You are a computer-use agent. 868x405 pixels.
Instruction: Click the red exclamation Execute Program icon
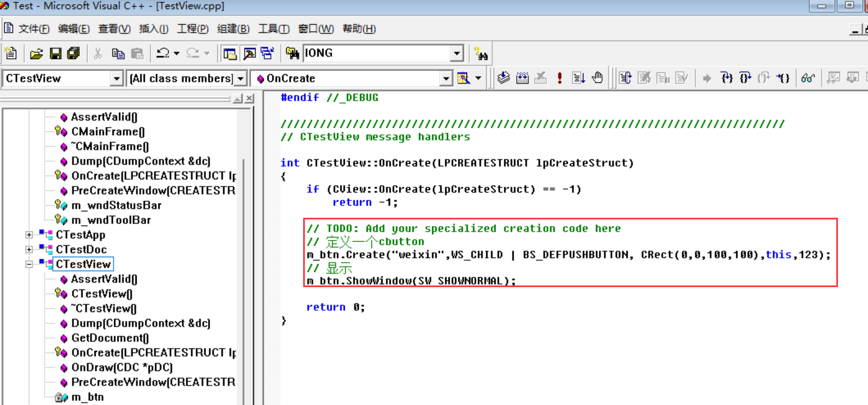[x=559, y=78]
